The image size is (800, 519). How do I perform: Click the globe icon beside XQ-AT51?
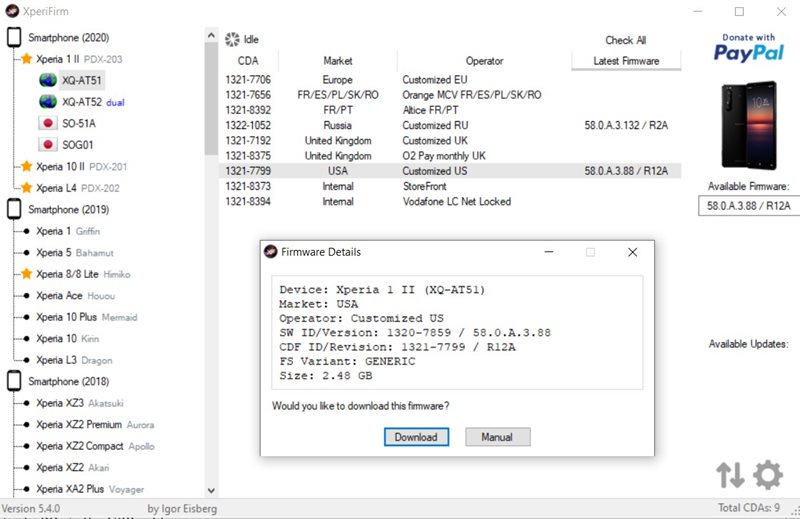click(48, 80)
